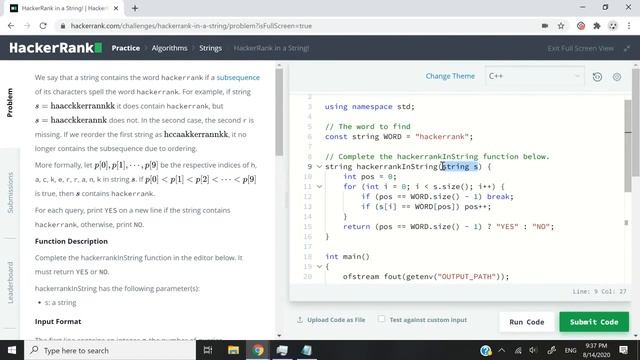Reload the page
This screenshot has height=360, width=640.
[x=43, y=26]
